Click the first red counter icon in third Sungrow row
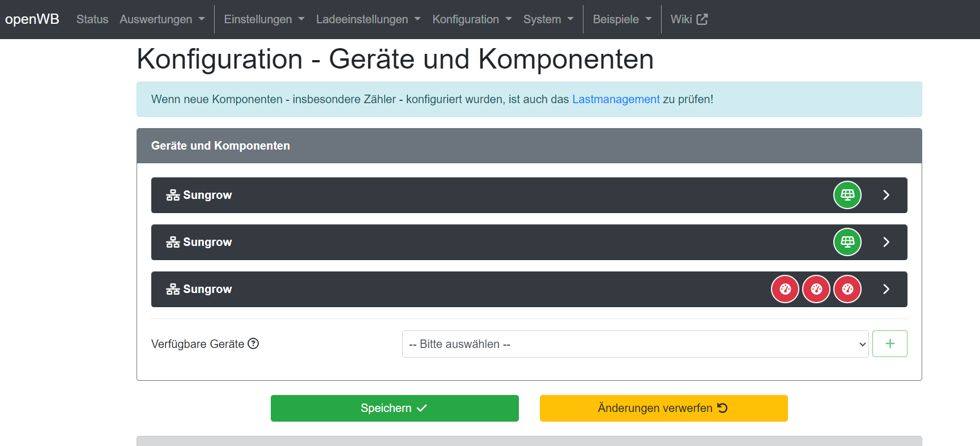980x446 pixels. (x=785, y=289)
